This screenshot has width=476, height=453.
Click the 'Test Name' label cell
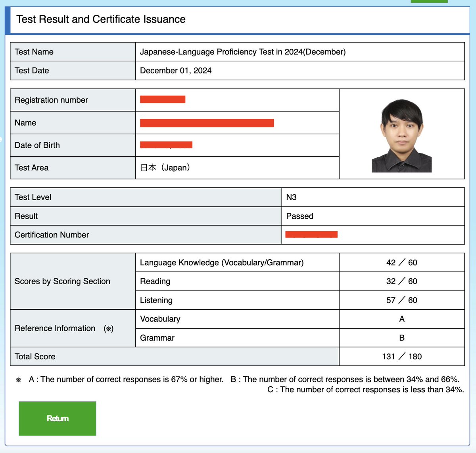coord(73,52)
